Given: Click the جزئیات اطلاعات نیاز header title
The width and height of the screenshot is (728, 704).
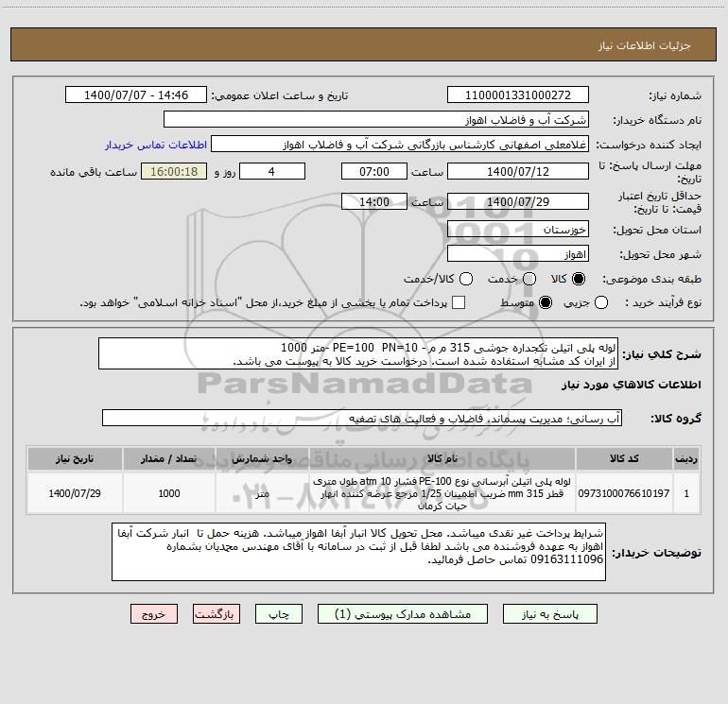Looking at the screenshot, I should pos(645,45).
